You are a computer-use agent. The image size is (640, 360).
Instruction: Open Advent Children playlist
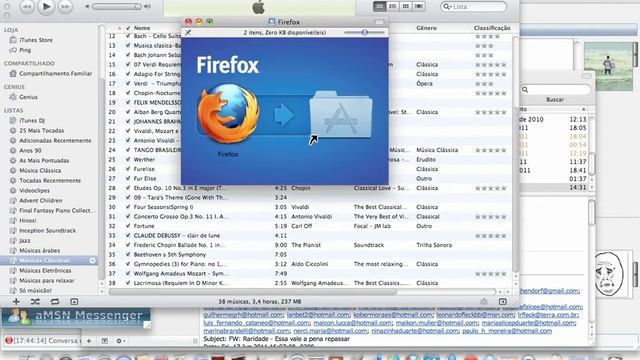41,201
